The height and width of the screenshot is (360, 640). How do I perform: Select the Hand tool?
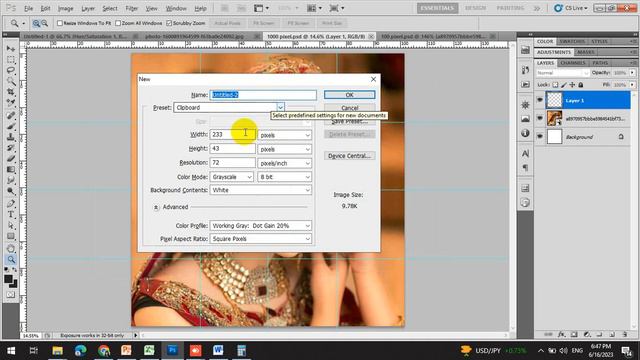click(x=11, y=249)
